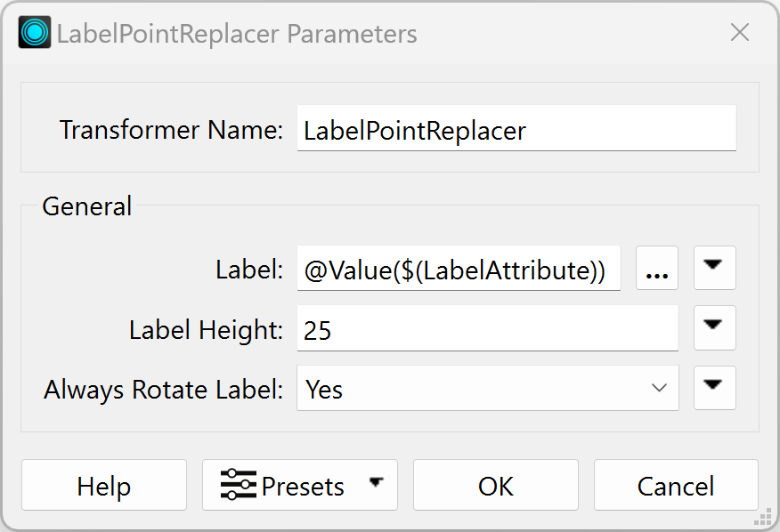Click the Transformer Name input field
This screenshot has height=532, width=780.
516,129
